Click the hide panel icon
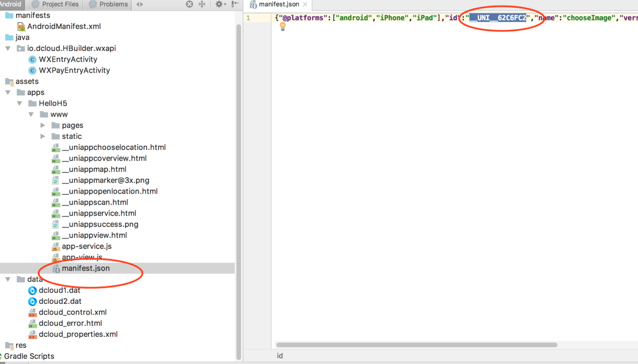Image resolution: width=638 pixels, height=364 pixels. tap(235, 4)
